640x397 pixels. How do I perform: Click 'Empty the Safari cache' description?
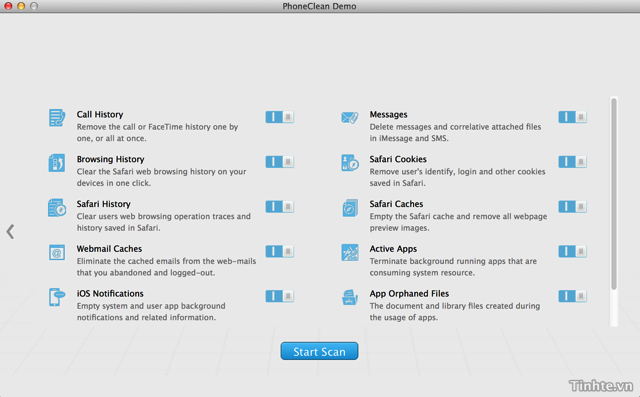click(x=458, y=222)
